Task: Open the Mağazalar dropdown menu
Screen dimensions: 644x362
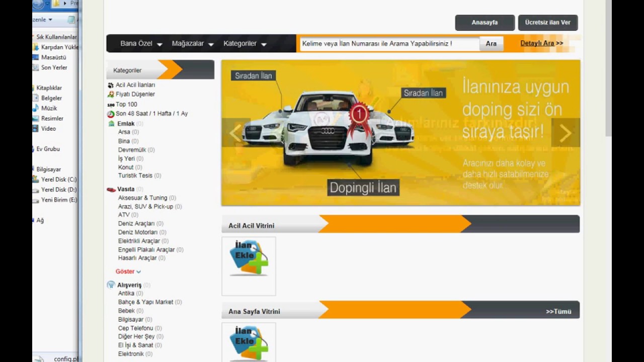Action: click(193, 44)
